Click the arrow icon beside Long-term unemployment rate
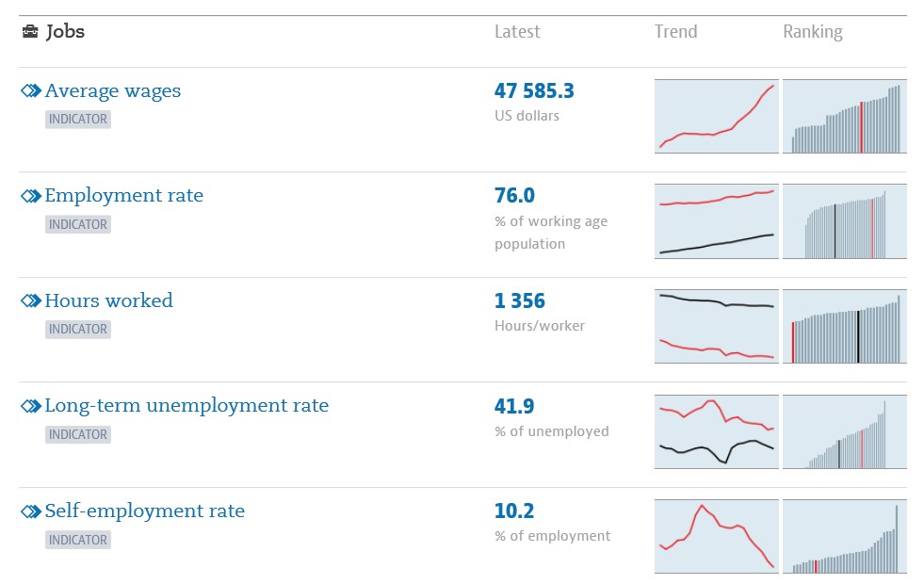 point(31,406)
